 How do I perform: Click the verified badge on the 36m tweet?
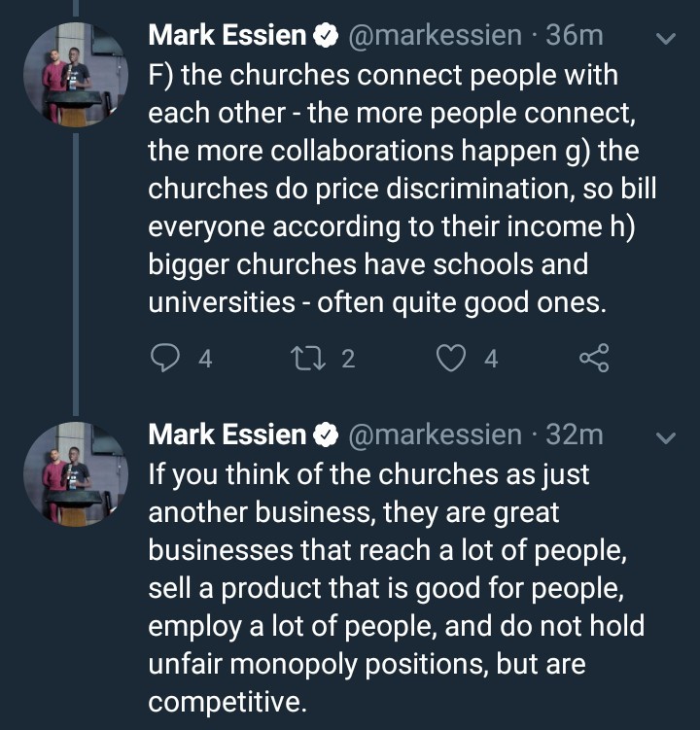325,36
